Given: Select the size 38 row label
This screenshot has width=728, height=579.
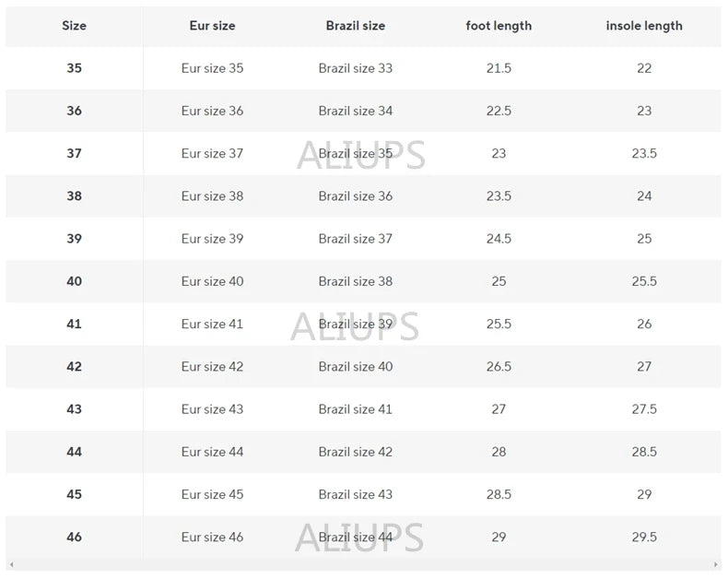Looking at the screenshot, I should tap(74, 196).
